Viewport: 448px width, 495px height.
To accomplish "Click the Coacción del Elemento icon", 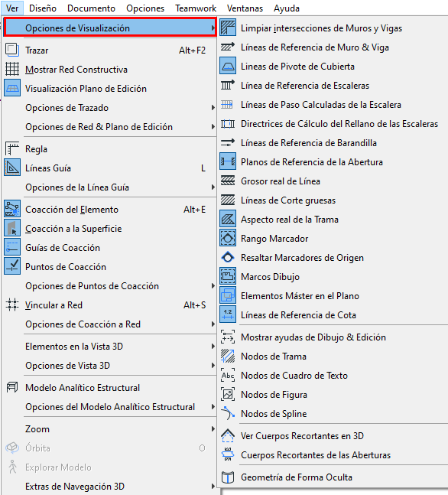I will point(12,210).
